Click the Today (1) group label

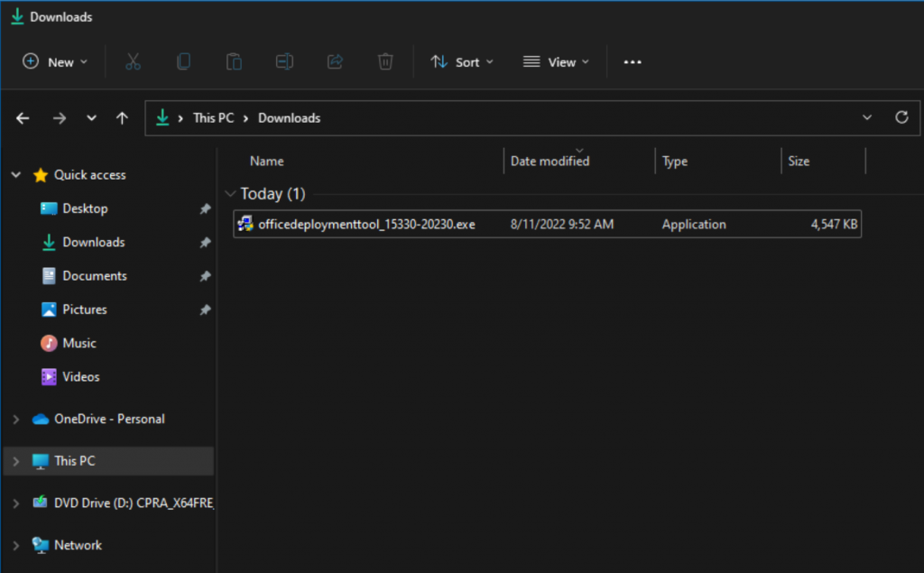273,193
